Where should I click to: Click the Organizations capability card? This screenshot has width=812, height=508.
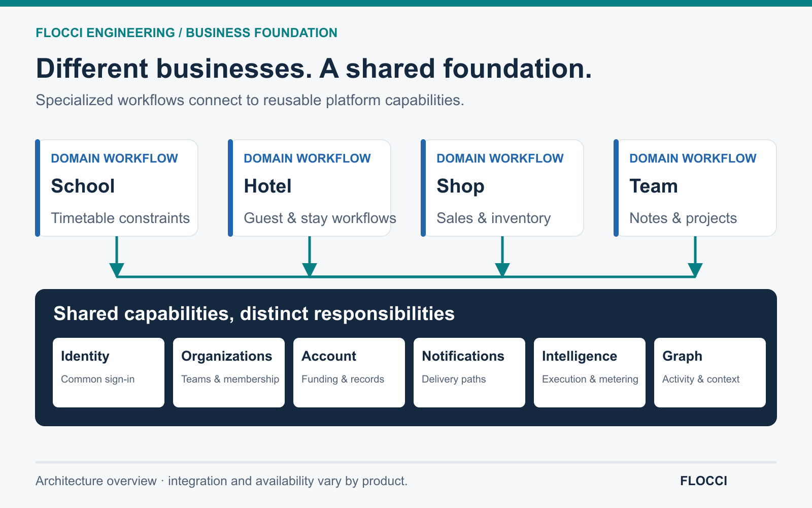click(229, 372)
